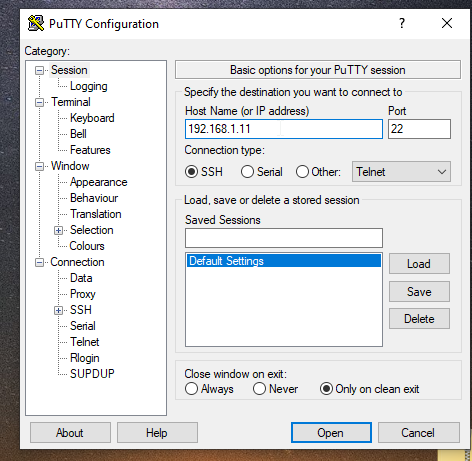
Task: Click the Port input field
Action: (x=419, y=129)
